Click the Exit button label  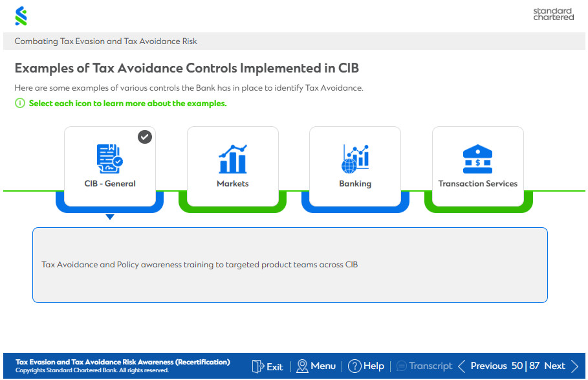(275, 366)
